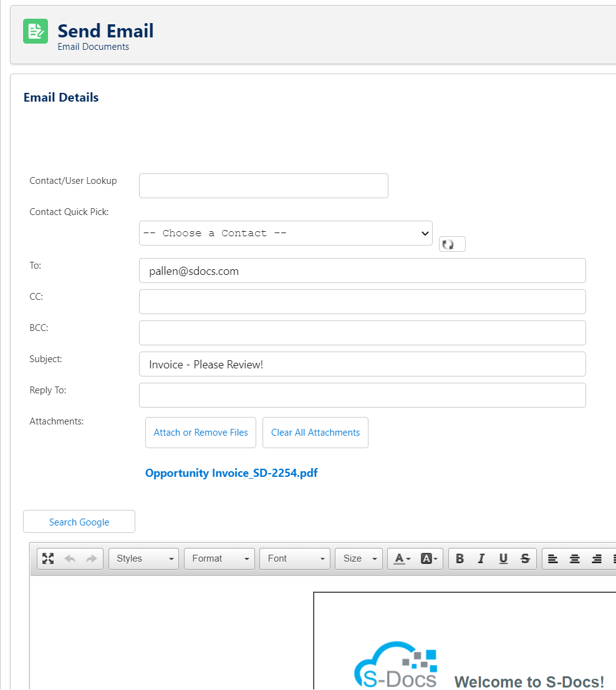
Task: Expand the Choose a Contact dropdown
Action: [x=286, y=233]
